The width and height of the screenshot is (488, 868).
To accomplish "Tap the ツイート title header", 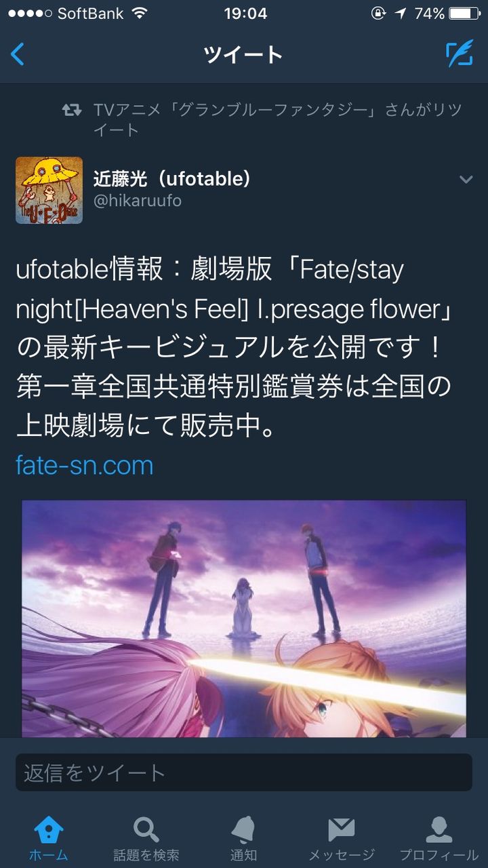I will pyautogui.click(x=243, y=55).
